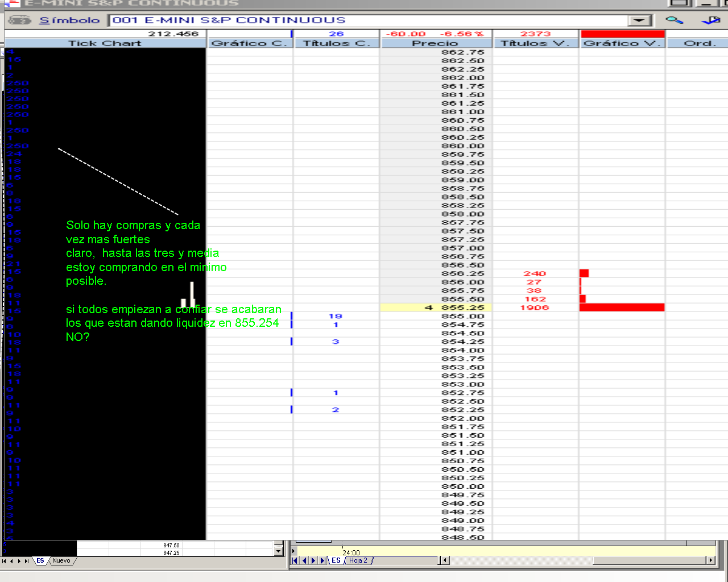Click the 847.25 cell

tap(172, 553)
